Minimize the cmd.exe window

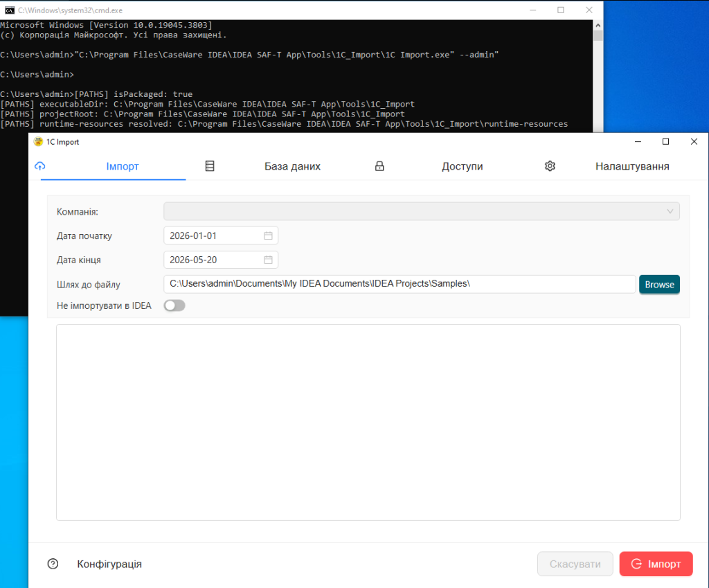(533, 10)
